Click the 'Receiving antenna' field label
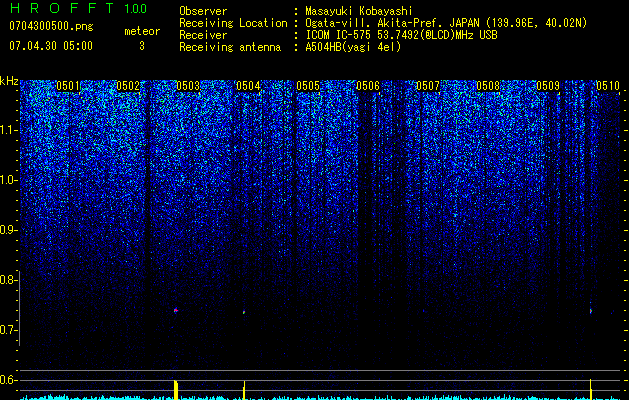The height and width of the screenshot is (400, 629). point(230,47)
